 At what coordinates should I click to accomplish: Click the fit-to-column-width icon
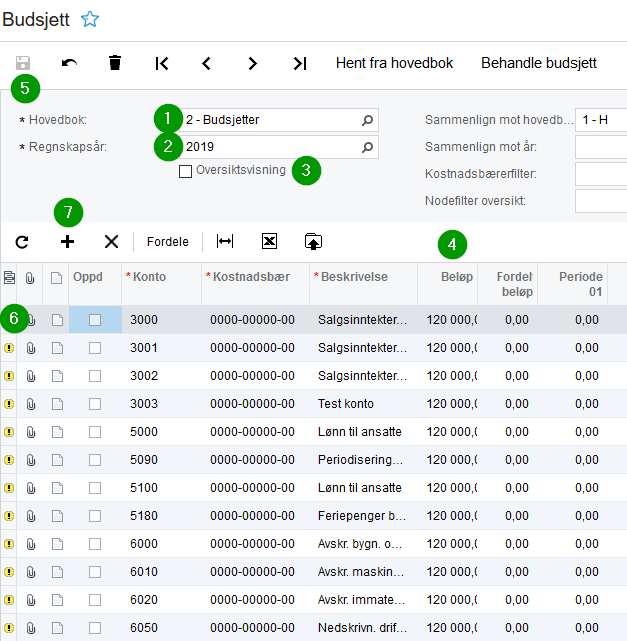225,241
